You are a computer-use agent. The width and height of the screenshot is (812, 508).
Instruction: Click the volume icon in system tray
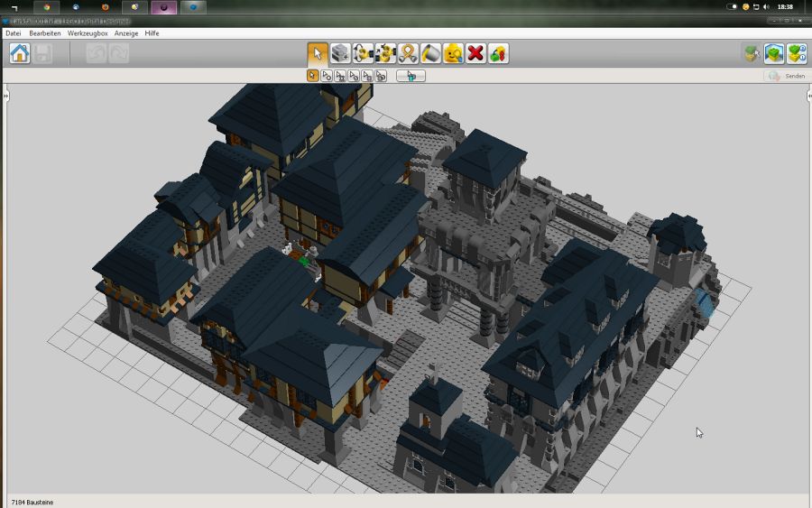pos(766,7)
